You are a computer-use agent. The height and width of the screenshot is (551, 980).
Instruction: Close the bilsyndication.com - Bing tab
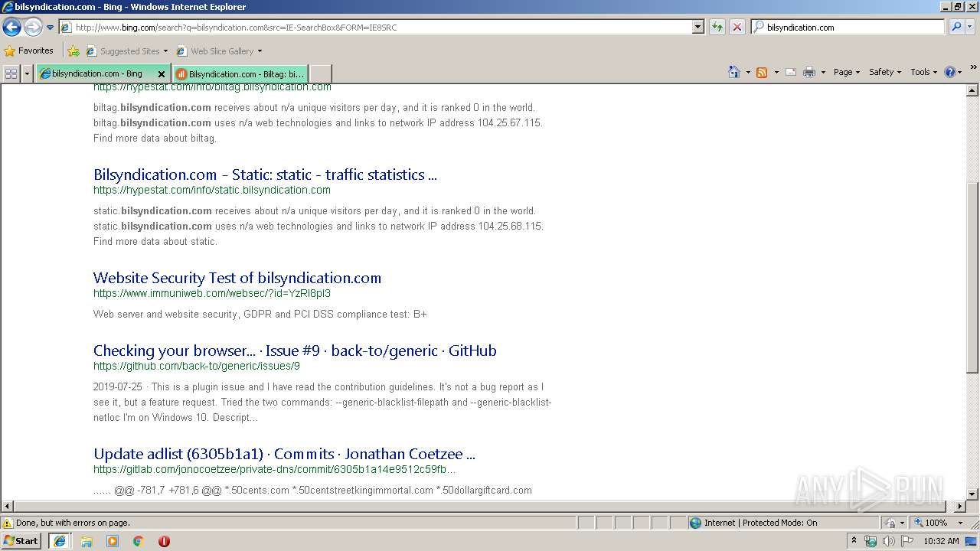coord(162,74)
